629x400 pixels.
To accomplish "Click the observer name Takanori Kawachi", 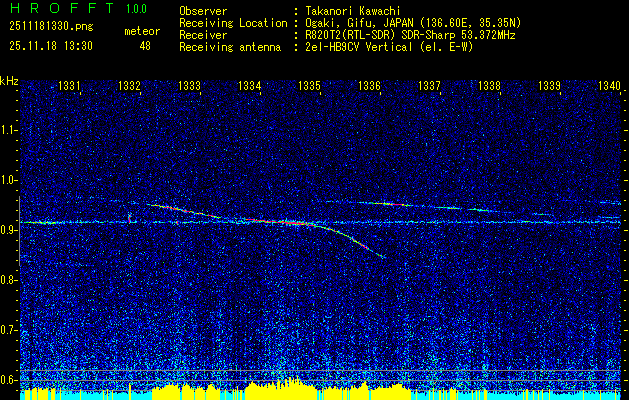I will 351,11.
